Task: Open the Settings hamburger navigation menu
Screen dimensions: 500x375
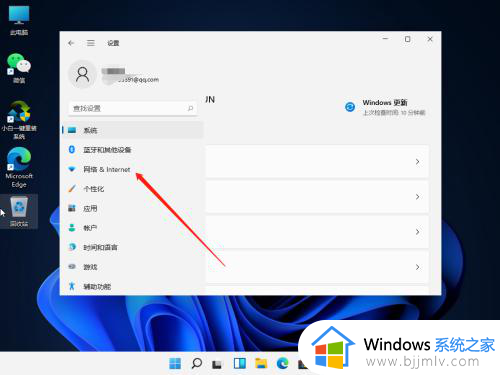Action: click(x=91, y=43)
